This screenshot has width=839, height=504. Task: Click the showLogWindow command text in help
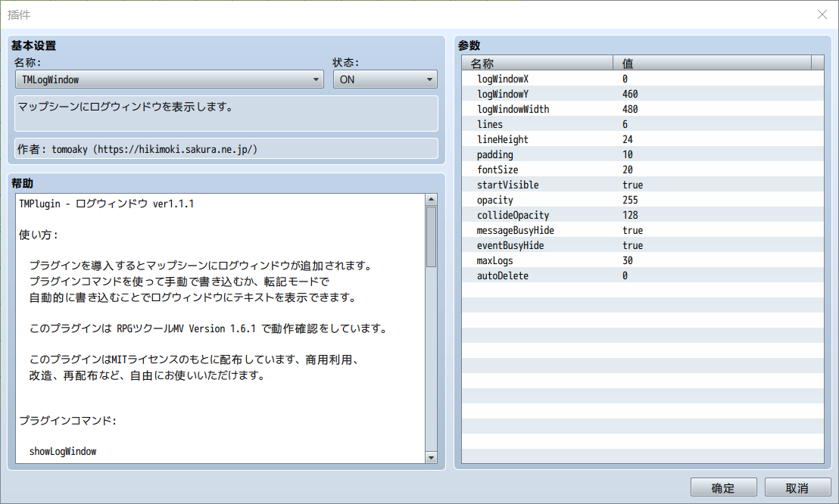click(63, 452)
